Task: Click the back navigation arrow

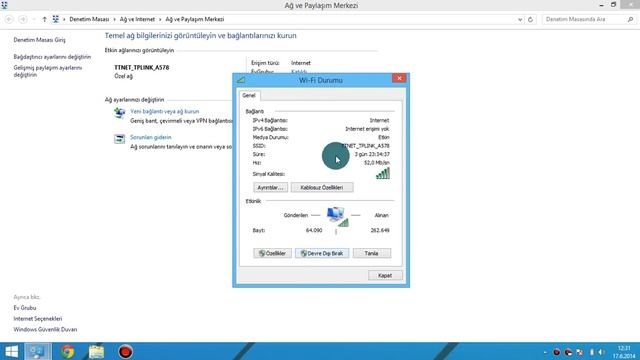Action: coord(9,19)
